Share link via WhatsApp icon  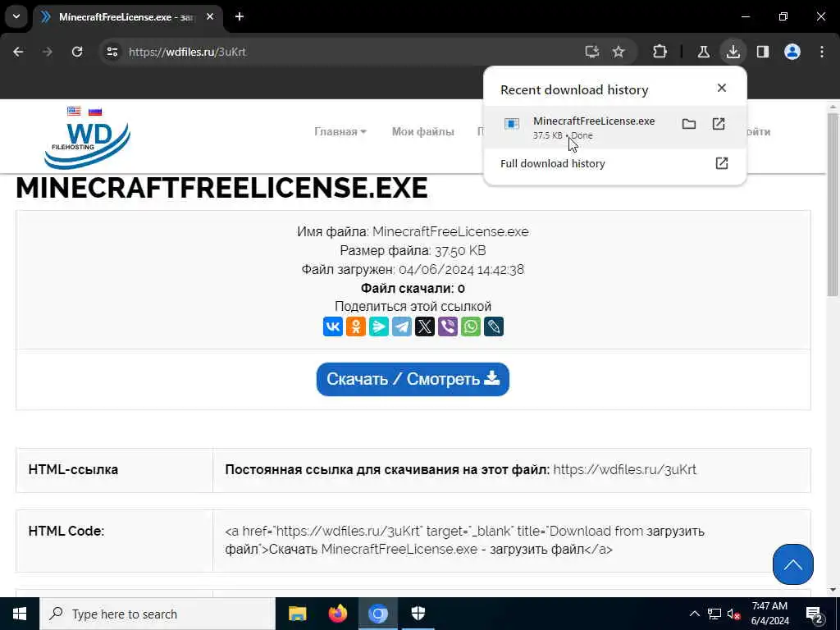pos(471,326)
